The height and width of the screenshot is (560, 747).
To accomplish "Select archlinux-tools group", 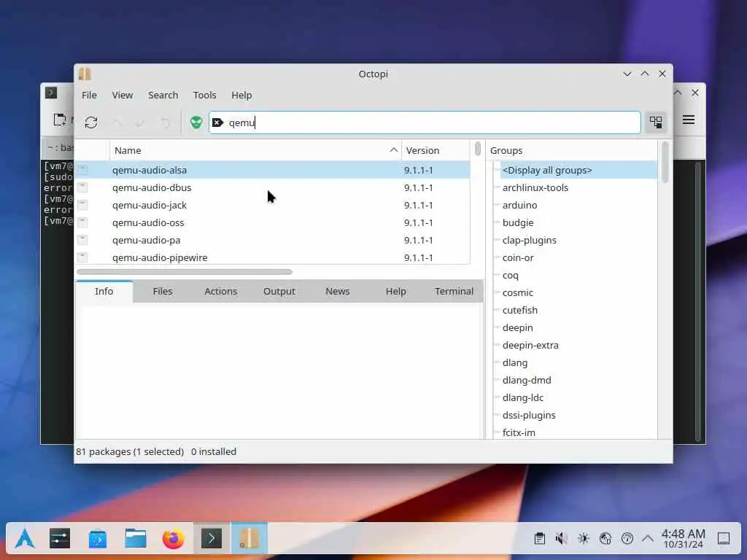I will pos(535,187).
